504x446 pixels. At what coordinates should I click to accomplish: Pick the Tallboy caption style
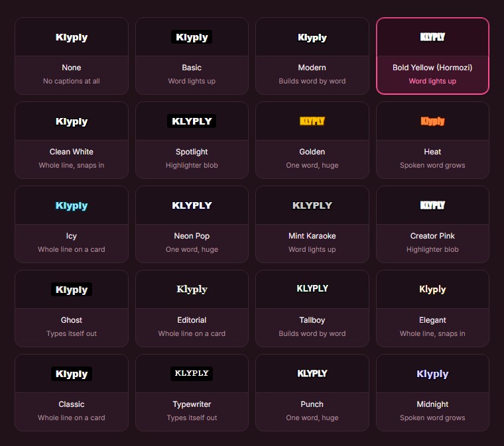click(x=312, y=308)
